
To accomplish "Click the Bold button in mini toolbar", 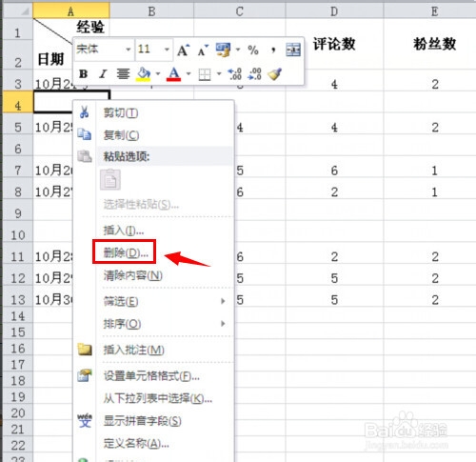I will 84,74.
